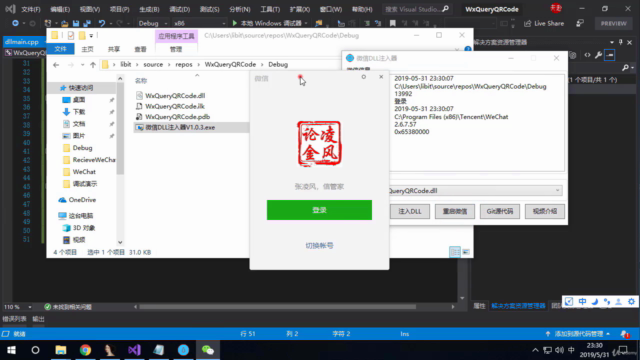Select WxQueryQRCode.ilk file in Explorer

(x=175, y=106)
